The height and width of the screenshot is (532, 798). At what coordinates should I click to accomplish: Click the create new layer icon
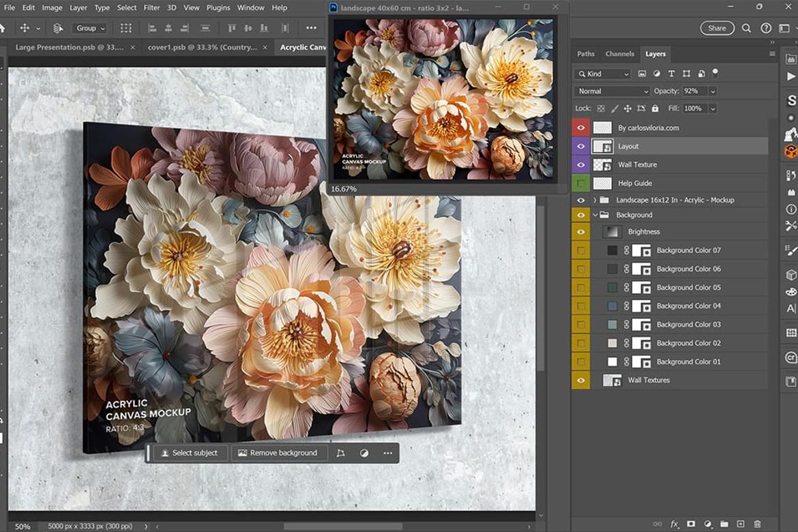[741, 524]
